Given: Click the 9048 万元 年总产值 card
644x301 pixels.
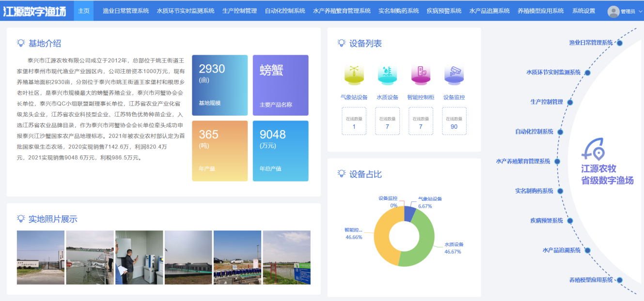Looking at the screenshot, I should [x=281, y=151].
